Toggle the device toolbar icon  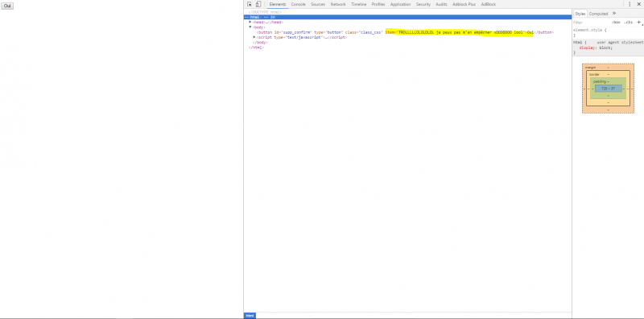click(258, 4)
